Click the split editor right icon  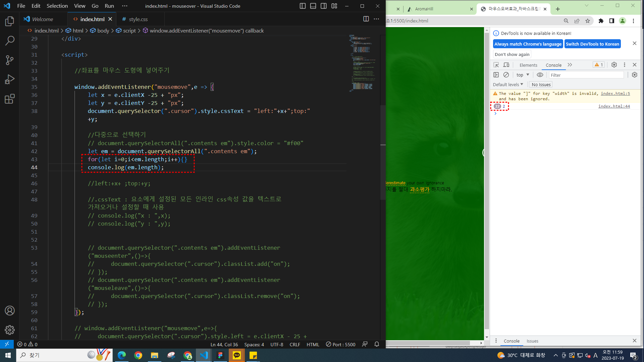[x=366, y=19]
